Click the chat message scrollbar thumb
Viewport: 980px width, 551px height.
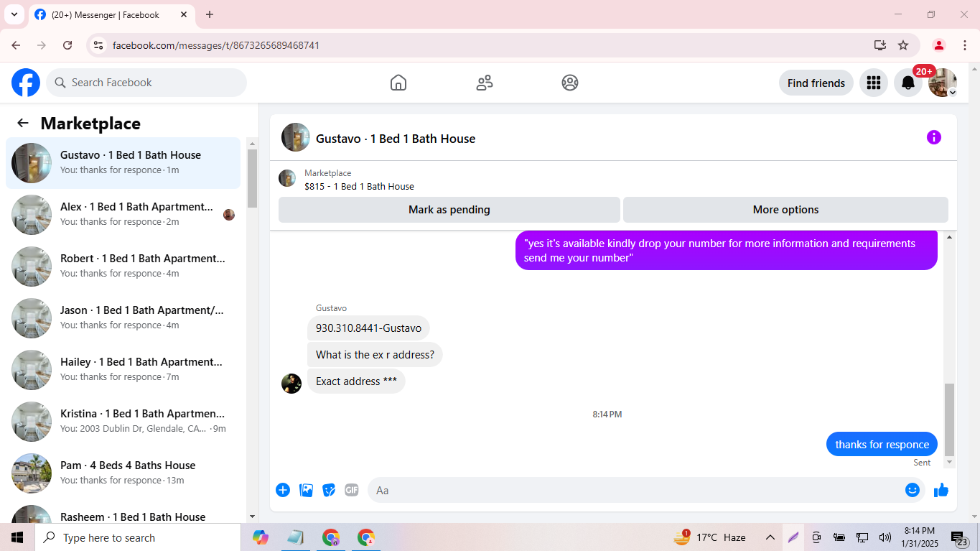tap(949, 420)
